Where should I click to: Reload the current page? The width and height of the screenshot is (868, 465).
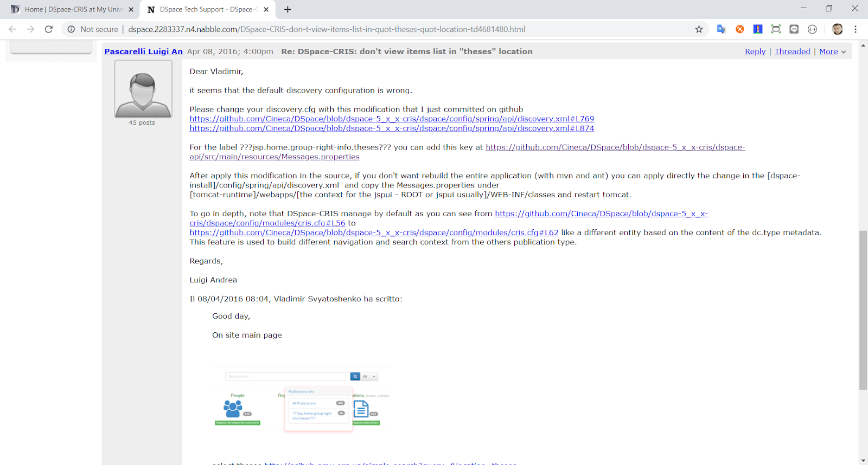pos(49,29)
